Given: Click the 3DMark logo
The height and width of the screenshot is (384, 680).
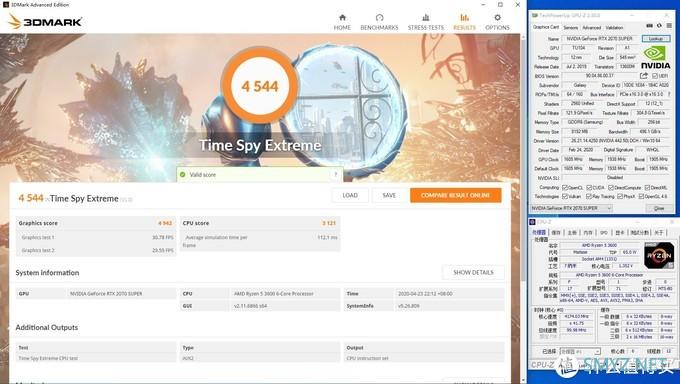Looking at the screenshot, I should point(45,21).
